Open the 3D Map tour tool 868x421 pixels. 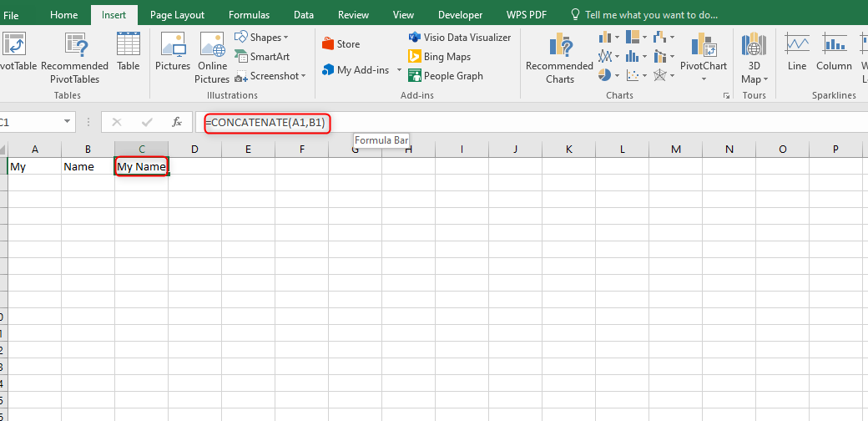[x=754, y=58]
